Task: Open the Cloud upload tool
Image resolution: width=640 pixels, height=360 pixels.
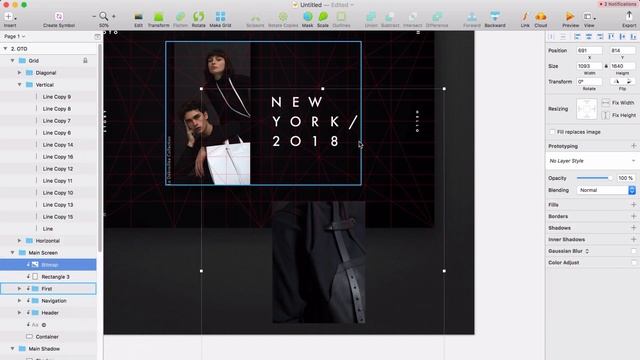Action: pos(541,19)
